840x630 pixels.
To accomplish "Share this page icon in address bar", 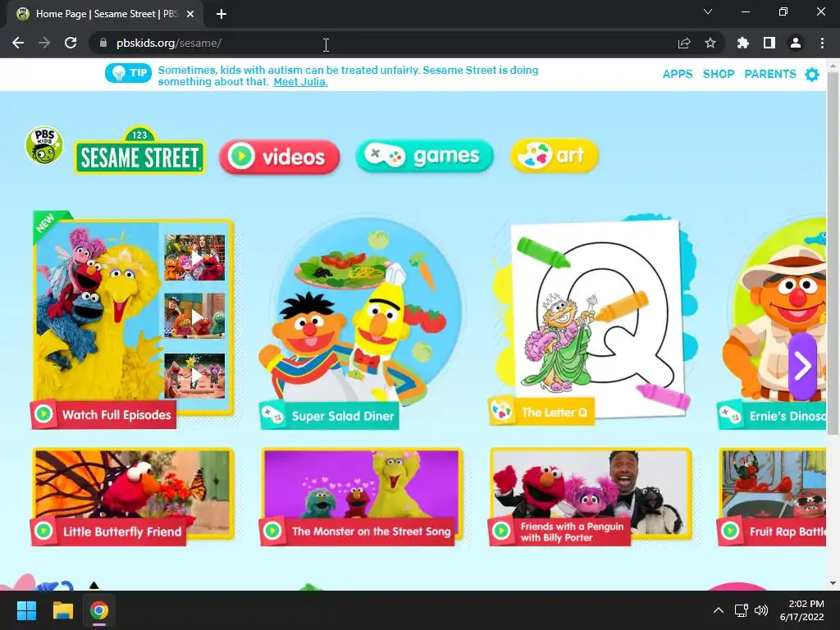I will point(684,43).
